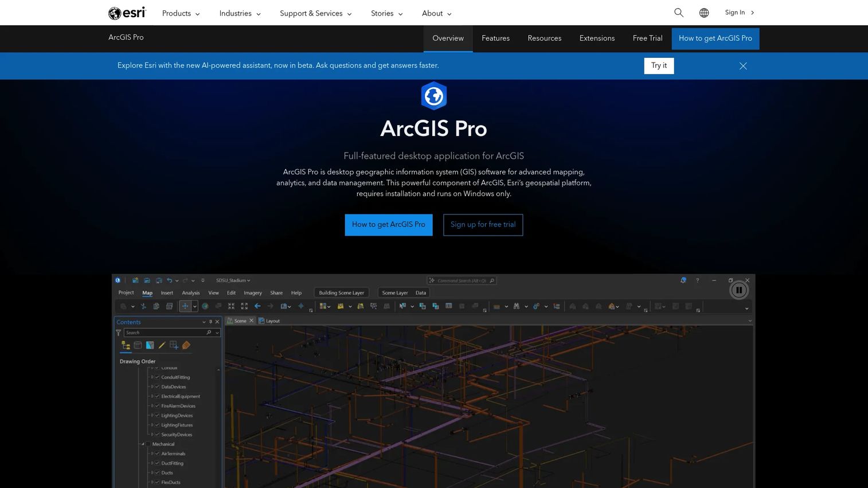868x488 pixels.
Task: Select List By Snapping icon in Contents
Action: (174, 345)
